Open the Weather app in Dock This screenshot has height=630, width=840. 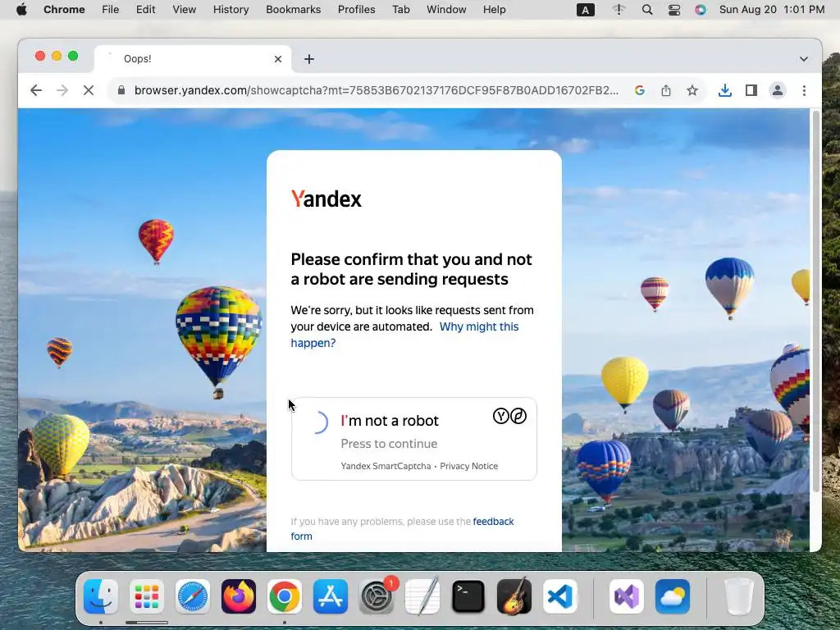tap(673, 596)
